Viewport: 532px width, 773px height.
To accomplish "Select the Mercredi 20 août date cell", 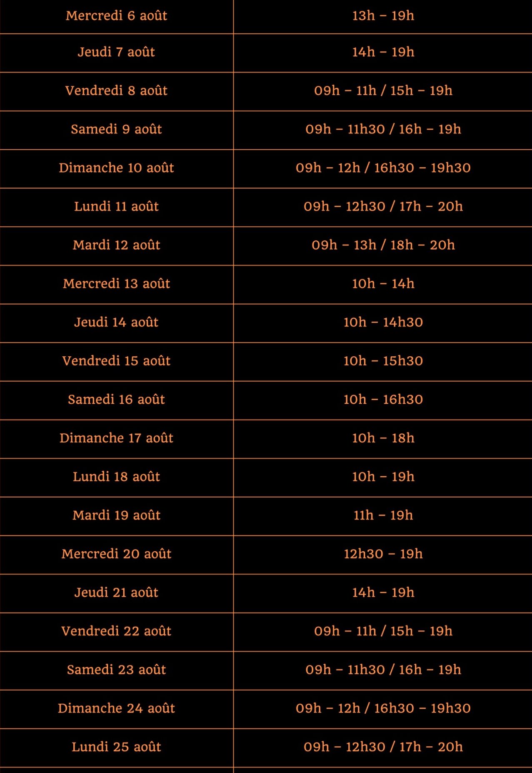I will pos(116,555).
